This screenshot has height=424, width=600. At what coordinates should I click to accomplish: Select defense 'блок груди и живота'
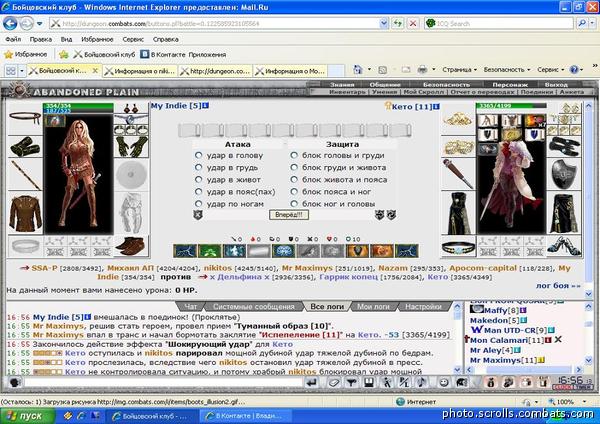[x=294, y=167]
